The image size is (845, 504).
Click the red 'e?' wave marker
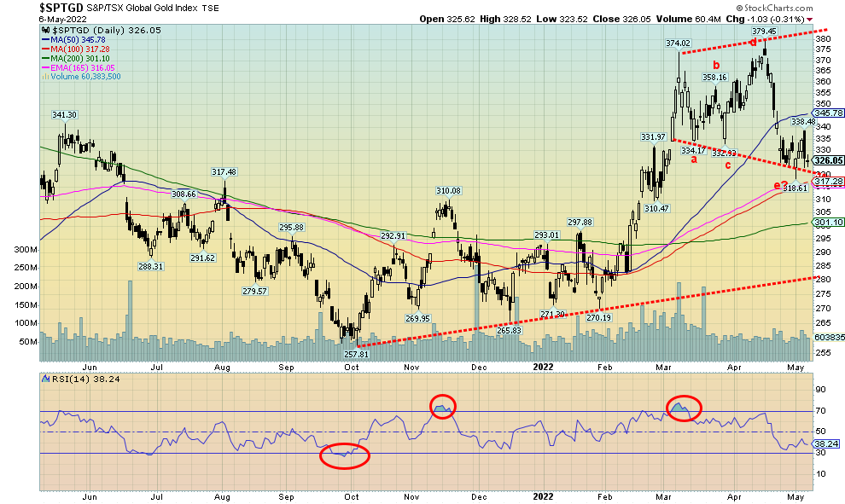(779, 185)
